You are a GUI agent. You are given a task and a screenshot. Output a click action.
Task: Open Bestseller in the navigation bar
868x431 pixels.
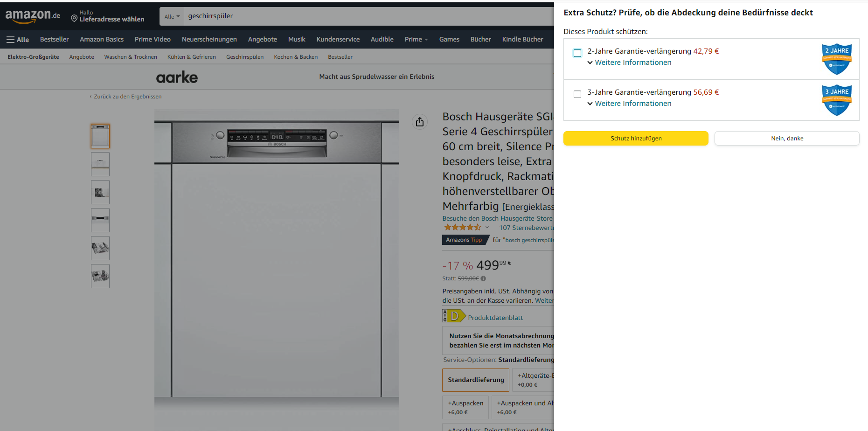tap(54, 40)
